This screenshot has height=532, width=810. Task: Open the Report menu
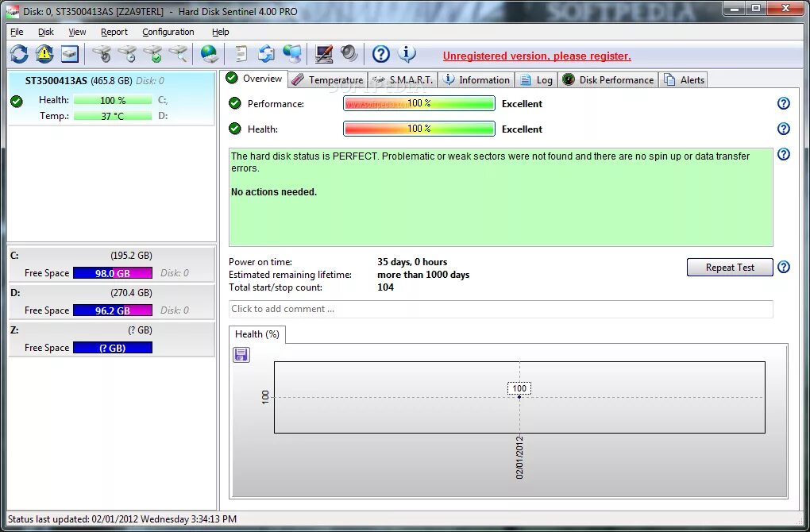(x=114, y=32)
